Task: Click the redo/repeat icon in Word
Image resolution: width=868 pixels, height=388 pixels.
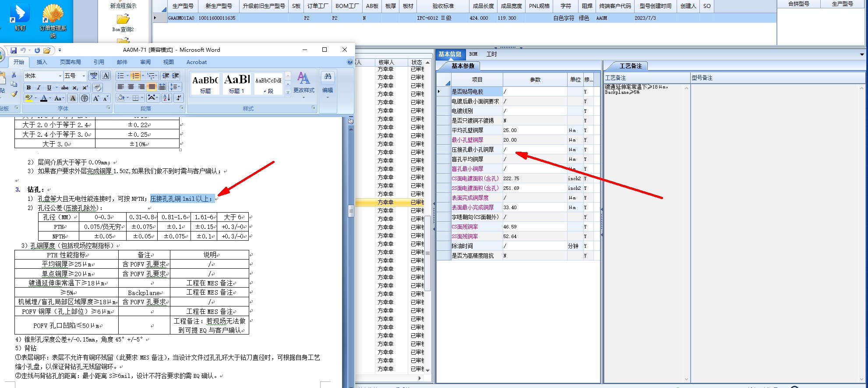Action: coord(37,50)
